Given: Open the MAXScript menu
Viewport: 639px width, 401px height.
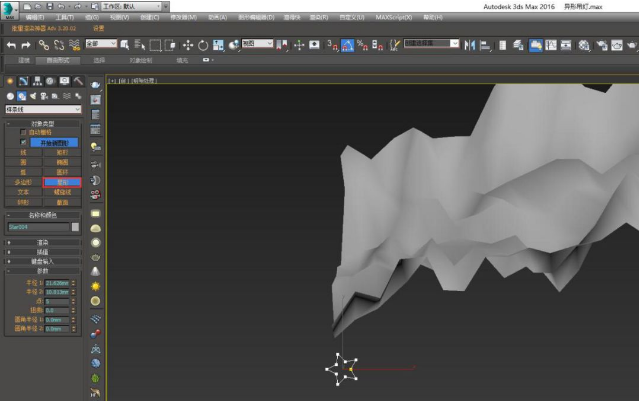Looking at the screenshot, I should pyautogui.click(x=395, y=18).
